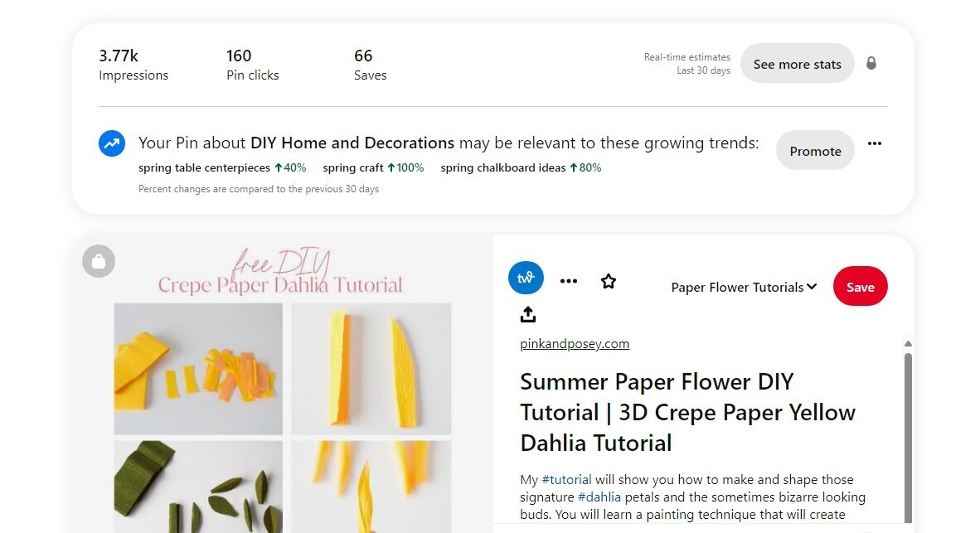Click the #dahlia hashtag link
Viewport: 980px width, 533px height.
599,497
